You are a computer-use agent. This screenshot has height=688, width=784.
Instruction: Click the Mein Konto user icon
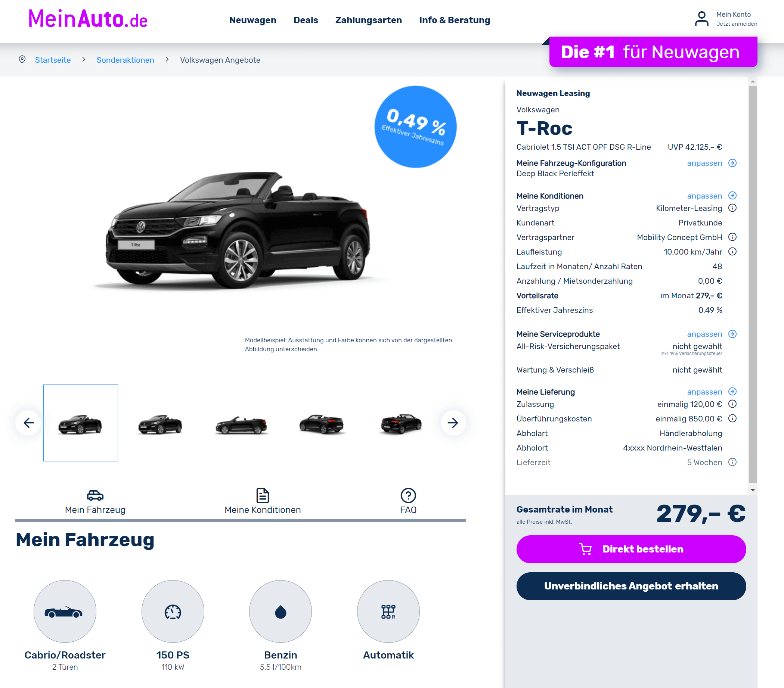701,19
